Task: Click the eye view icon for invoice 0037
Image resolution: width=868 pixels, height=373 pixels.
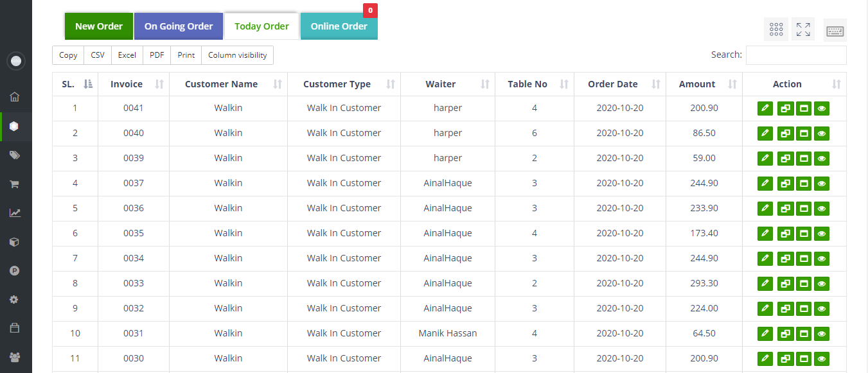Action: (821, 184)
